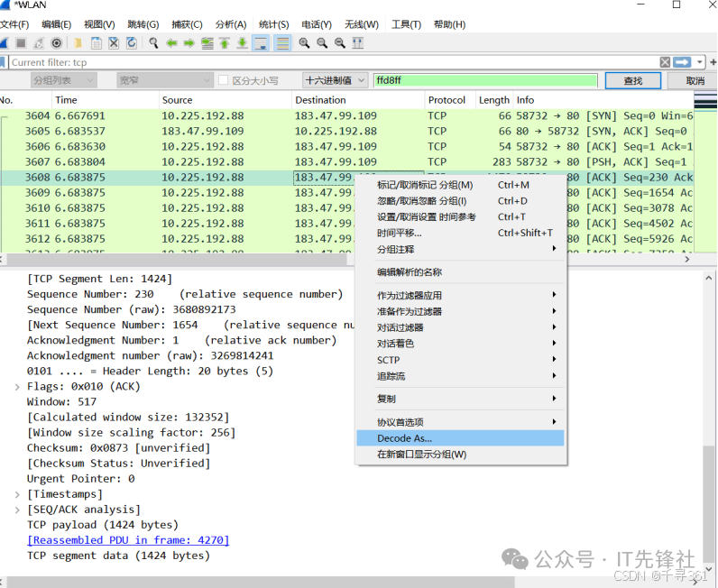Go to previous packet with back arrow
This screenshot has width=718, height=588.
click(171, 43)
